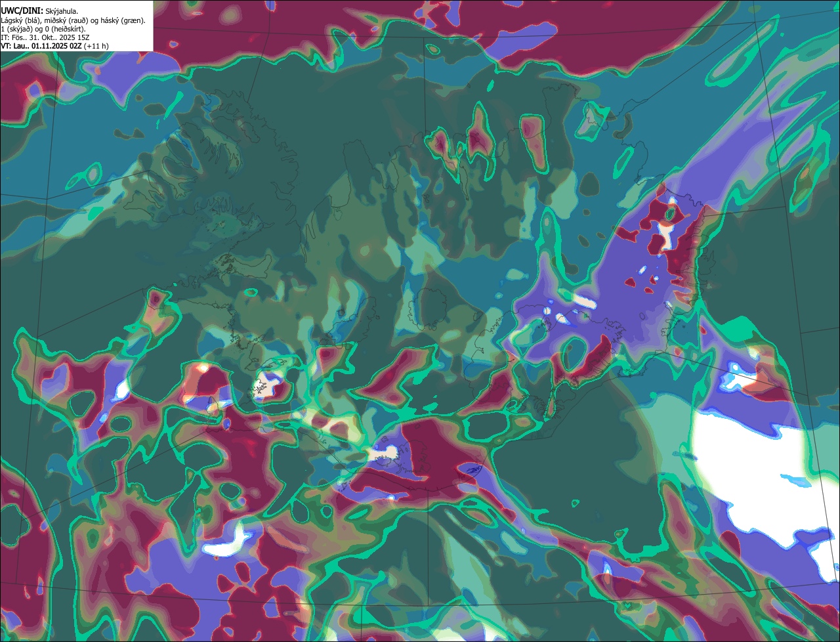Click the 'VT: Lau.. 01.11.2025 02Z (+11 h)' line
Image resolution: width=840 pixels, height=642 pixels.
pyautogui.click(x=55, y=46)
